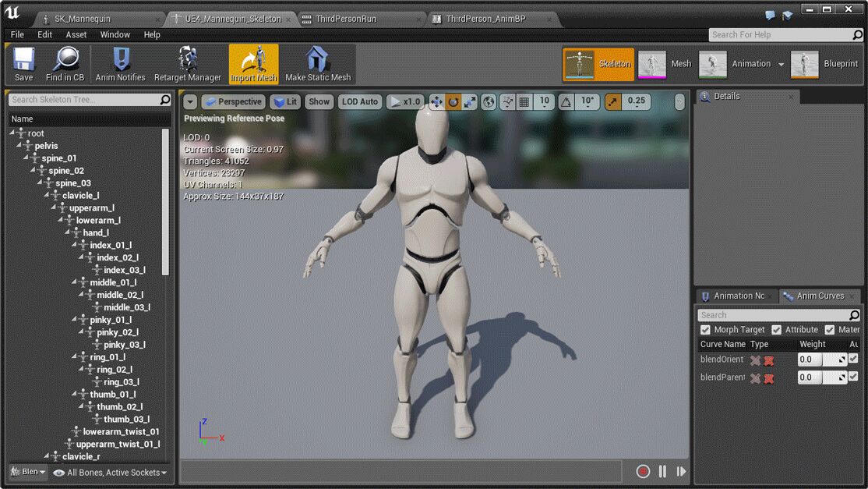The image size is (868, 489).
Task: Click the LOD Auto button
Action: coord(359,101)
